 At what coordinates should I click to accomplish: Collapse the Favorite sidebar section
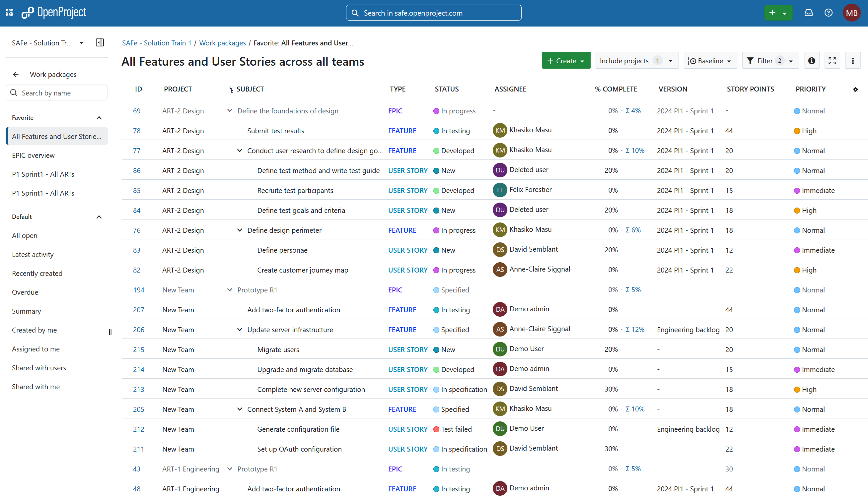click(99, 118)
